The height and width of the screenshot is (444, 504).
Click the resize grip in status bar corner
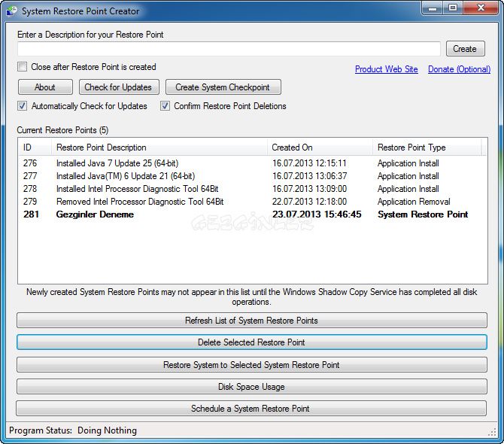tap(492, 433)
